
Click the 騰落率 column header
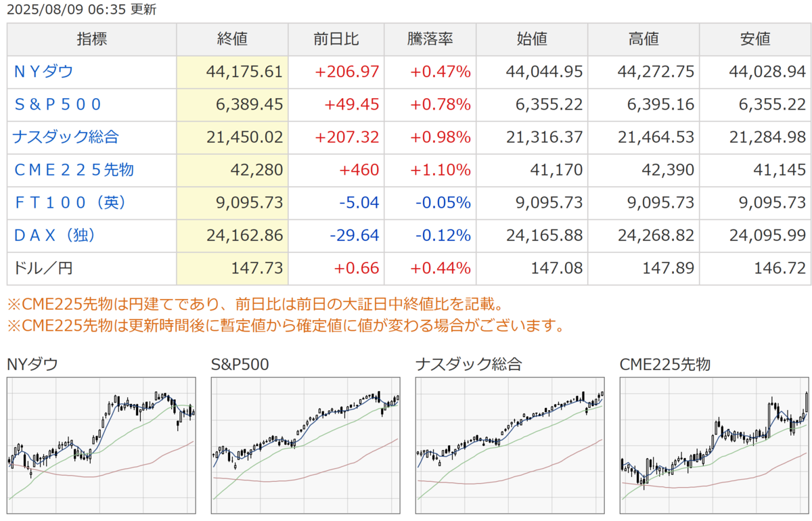(x=430, y=39)
